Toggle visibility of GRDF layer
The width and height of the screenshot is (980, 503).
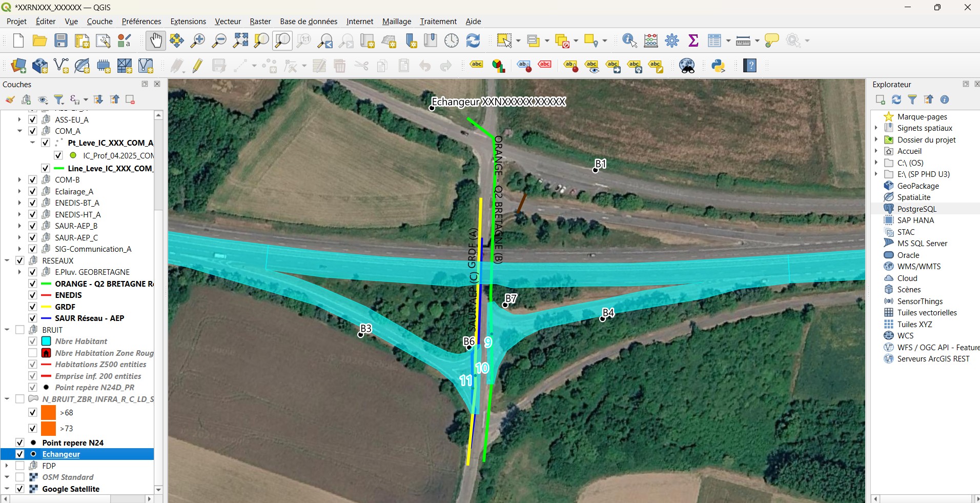click(32, 307)
